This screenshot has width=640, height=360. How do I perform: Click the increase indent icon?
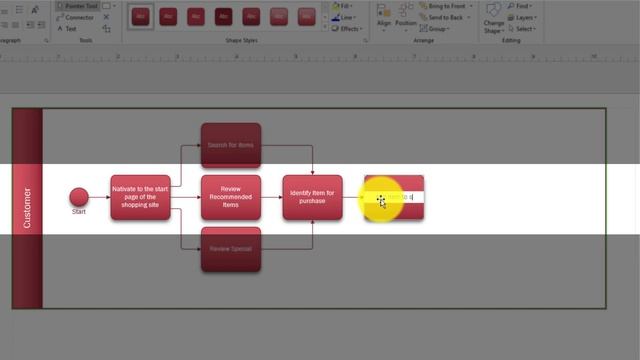[42, 25]
